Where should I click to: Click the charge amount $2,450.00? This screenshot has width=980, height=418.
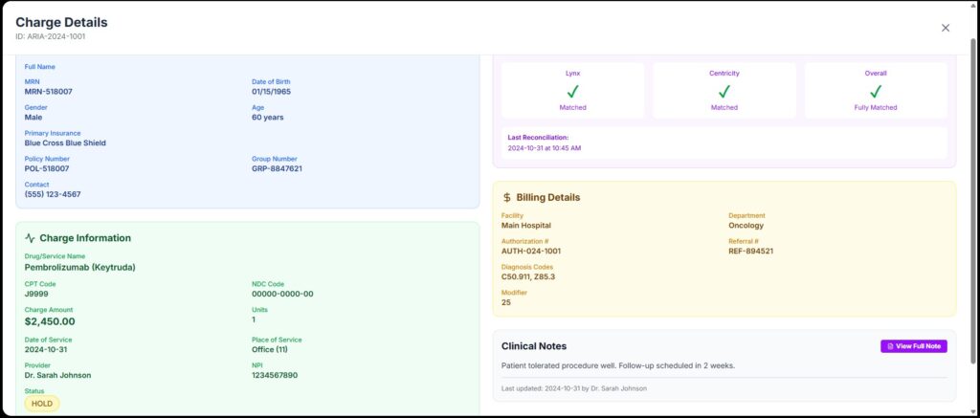pos(56,323)
